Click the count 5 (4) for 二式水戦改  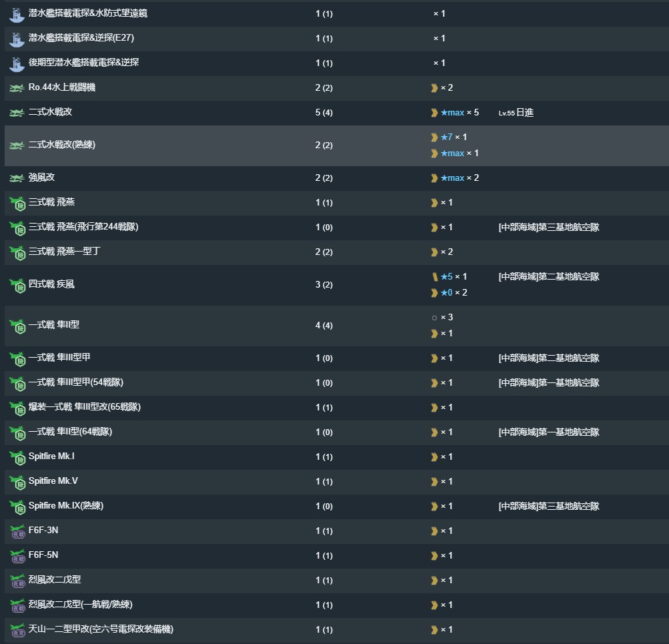click(x=323, y=113)
